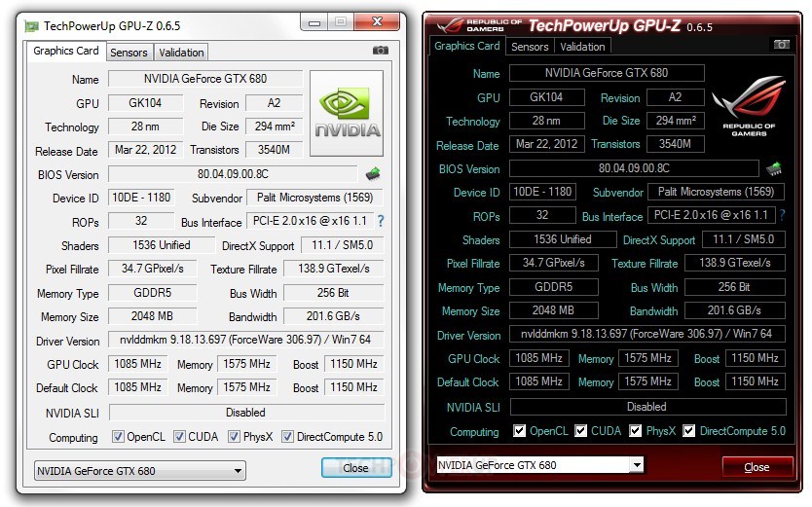Click the Bus Interface question mark in standard window
The image size is (812, 507).
point(381,221)
